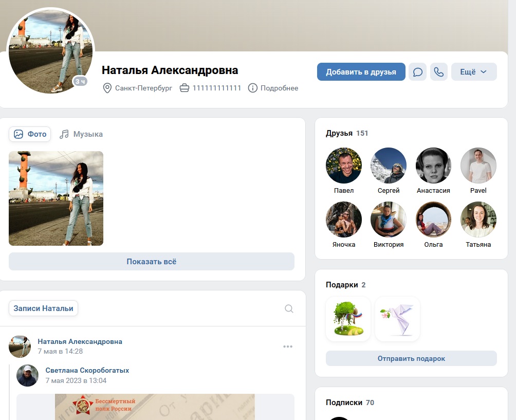
Task: Open the three-dots post options menu
Action: tap(288, 346)
